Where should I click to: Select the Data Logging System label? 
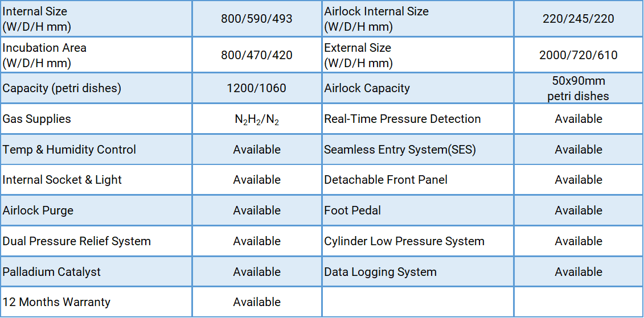(380, 272)
